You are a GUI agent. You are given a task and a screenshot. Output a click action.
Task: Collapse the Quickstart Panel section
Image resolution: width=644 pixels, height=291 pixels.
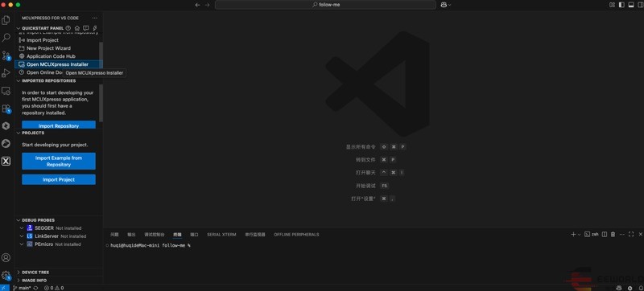(x=19, y=28)
